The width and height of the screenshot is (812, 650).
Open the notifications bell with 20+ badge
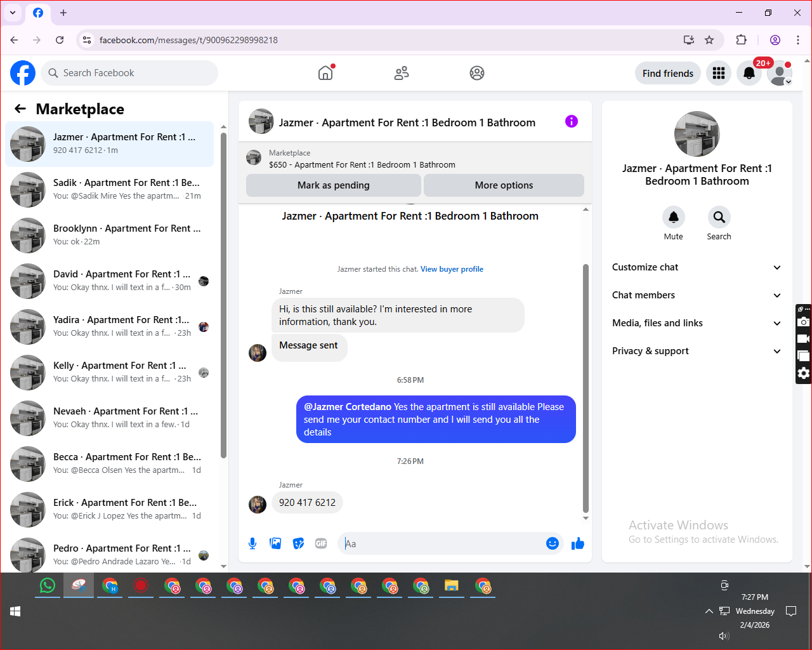749,73
